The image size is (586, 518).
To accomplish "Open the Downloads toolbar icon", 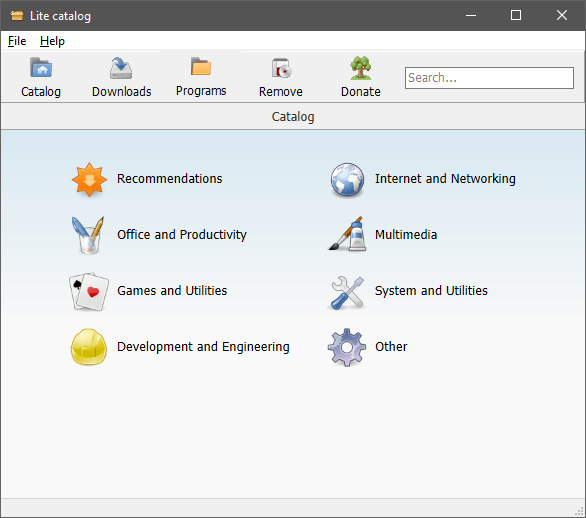I will click(121, 68).
